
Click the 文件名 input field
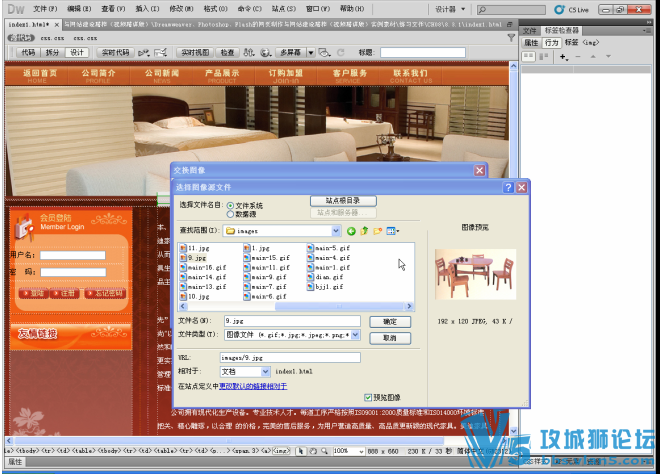click(292, 321)
